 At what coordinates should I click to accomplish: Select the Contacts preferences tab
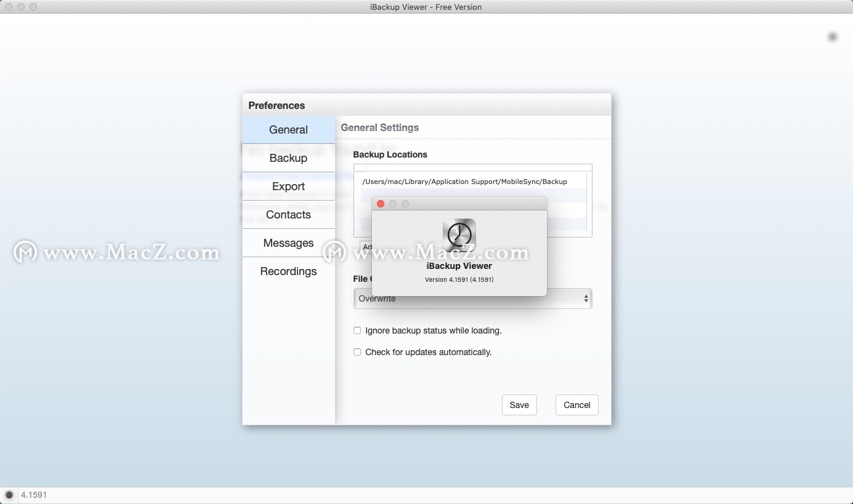tap(288, 215)
